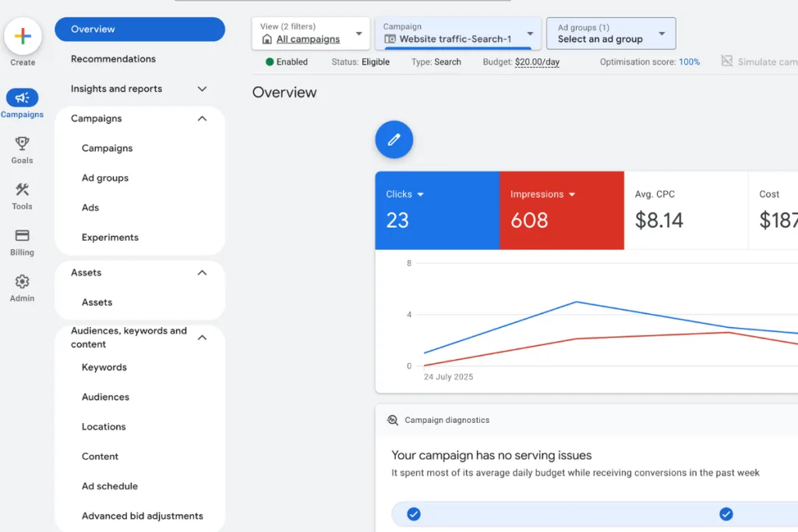Click the All campaigns link
The width and height of the screenshot is (798, 532).
(308, 39)
